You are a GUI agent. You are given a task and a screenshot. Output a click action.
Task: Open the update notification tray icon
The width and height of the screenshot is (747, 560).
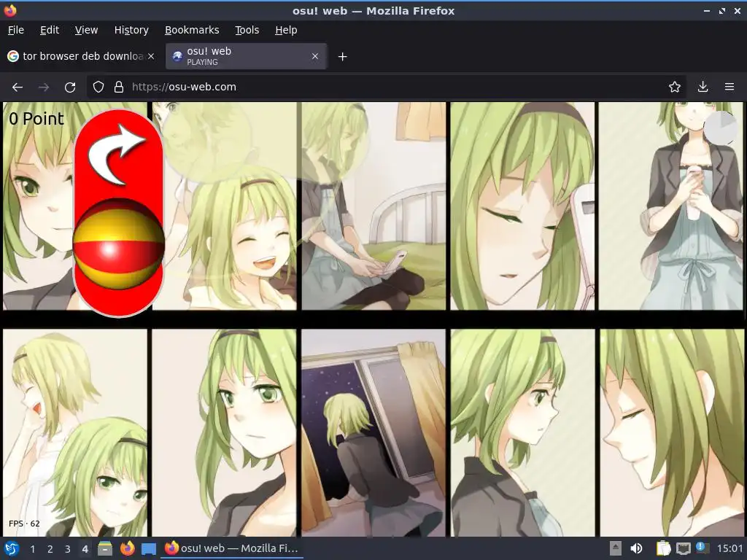click(703, 548)
